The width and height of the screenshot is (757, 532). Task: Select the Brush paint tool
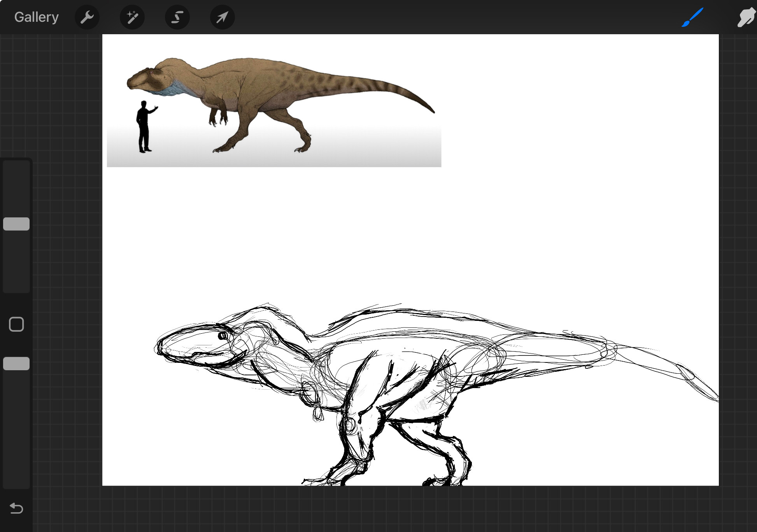pyautogui.click(x=693, y=17)
